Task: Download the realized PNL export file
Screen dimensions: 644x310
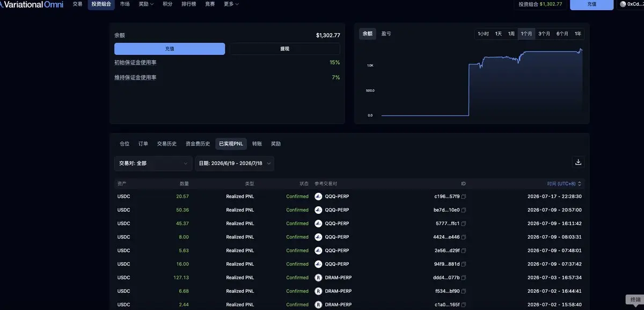Action: 578,162
